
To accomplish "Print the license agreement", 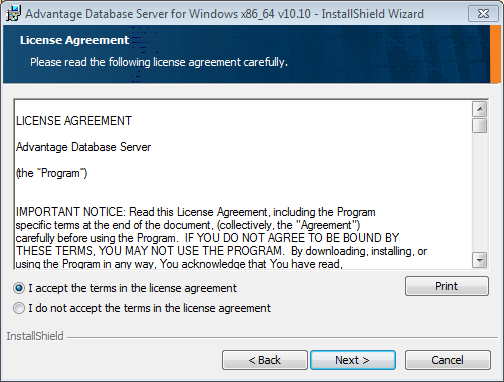I will [447, 286].
